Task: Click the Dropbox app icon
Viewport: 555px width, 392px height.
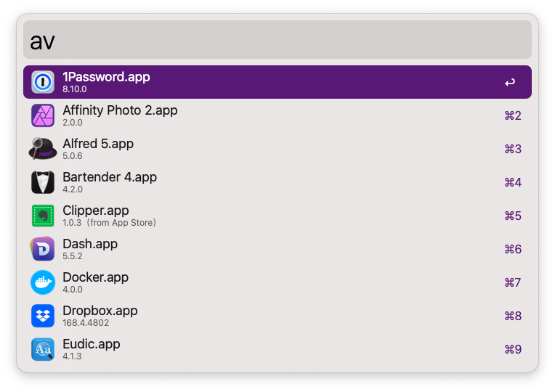Action: tap(43, 316)
